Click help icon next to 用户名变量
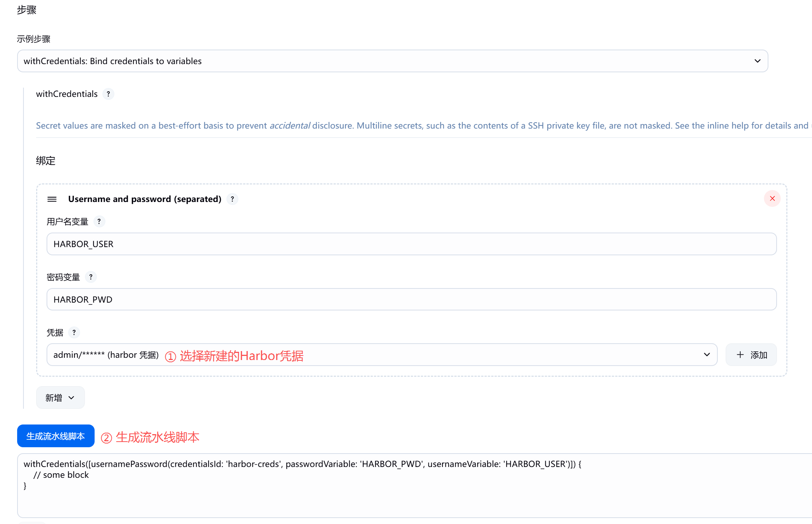Screen dimensions: 812x524 (99, 222)
